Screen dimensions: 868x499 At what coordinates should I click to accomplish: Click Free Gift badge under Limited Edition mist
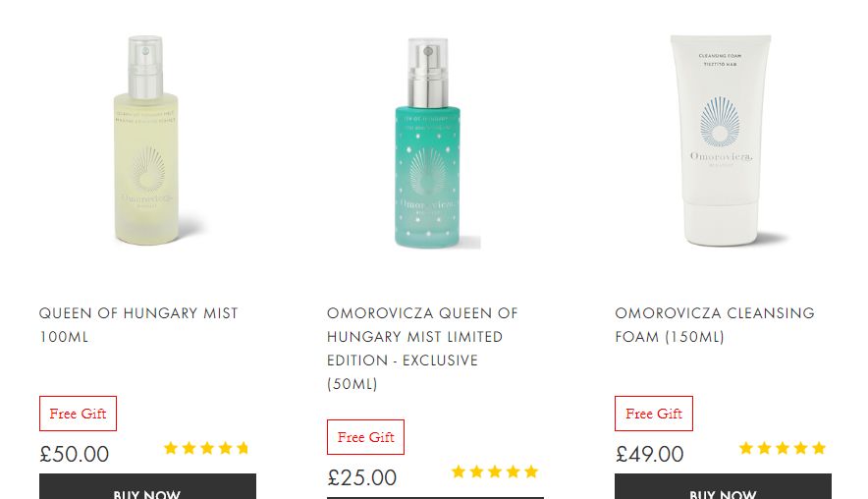[x=366, y=437]
